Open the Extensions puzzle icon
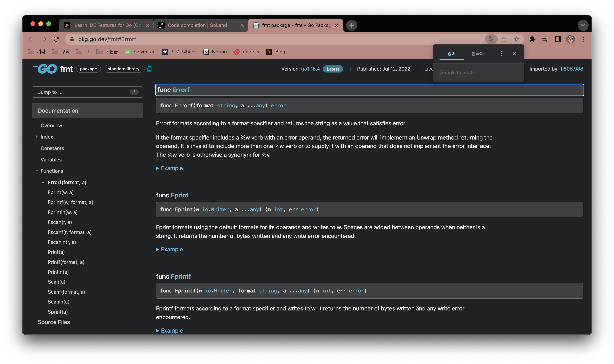This screenshot has width=614, height=364. point(532,39)
